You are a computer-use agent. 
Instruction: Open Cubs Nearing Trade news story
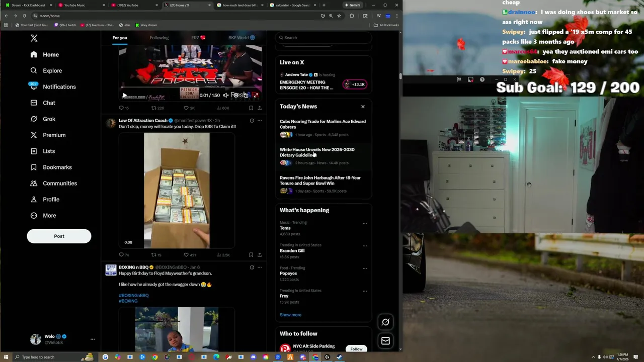pos(324,128)
